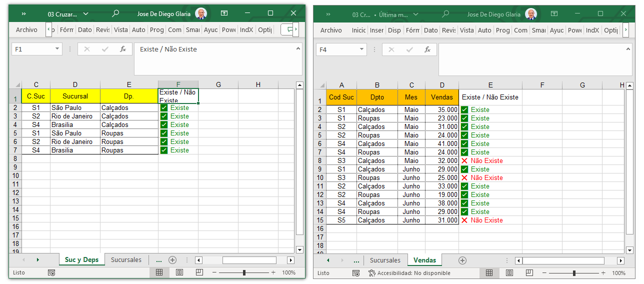Open Archivo tab in left window
This screenshot has height=284, width=644.
[x=26, y=30]
